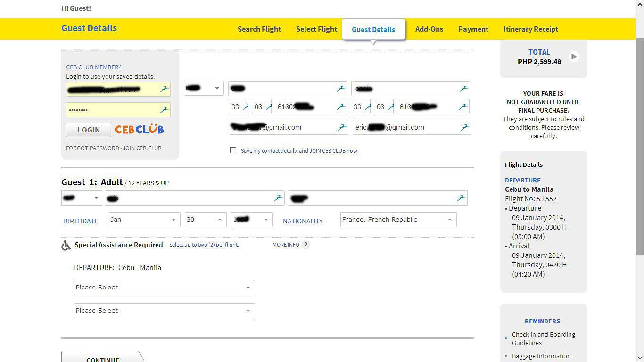Click the LOGIN button
The image size is (644, 362).
(x=89, y=130)
